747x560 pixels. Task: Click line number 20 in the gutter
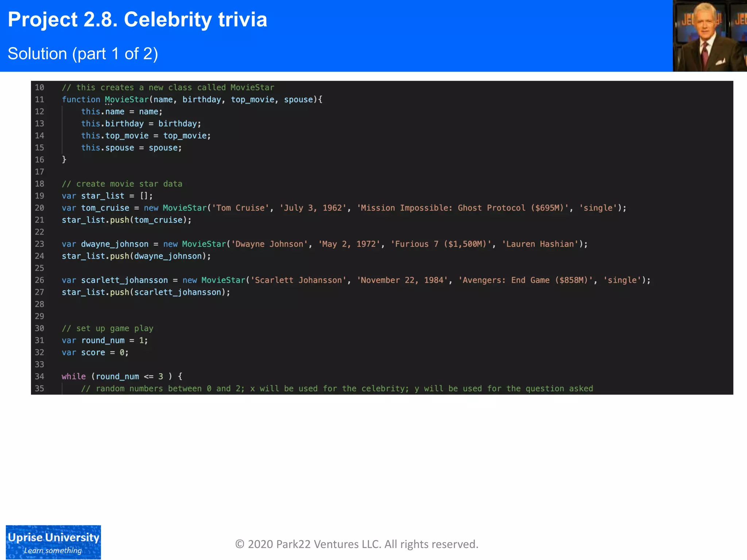point(39,208)
